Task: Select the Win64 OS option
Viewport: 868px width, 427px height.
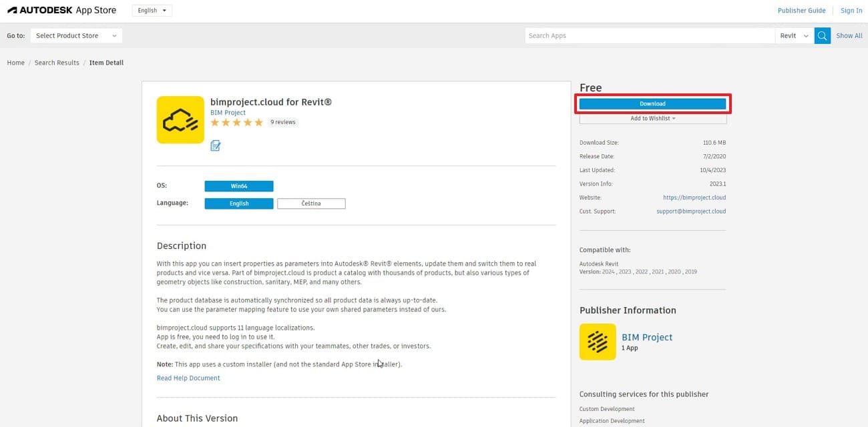Action: 238,185
